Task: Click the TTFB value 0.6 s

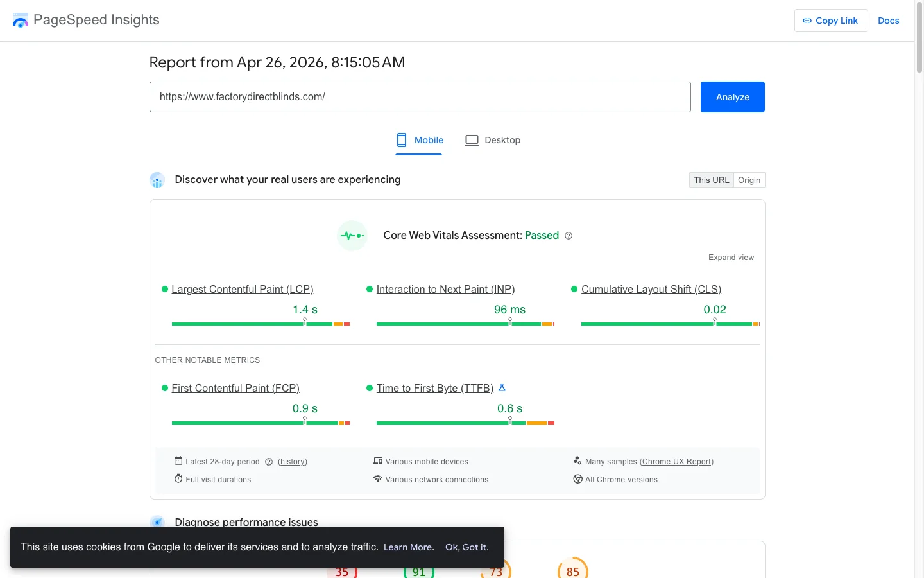Action: (510, 408)
